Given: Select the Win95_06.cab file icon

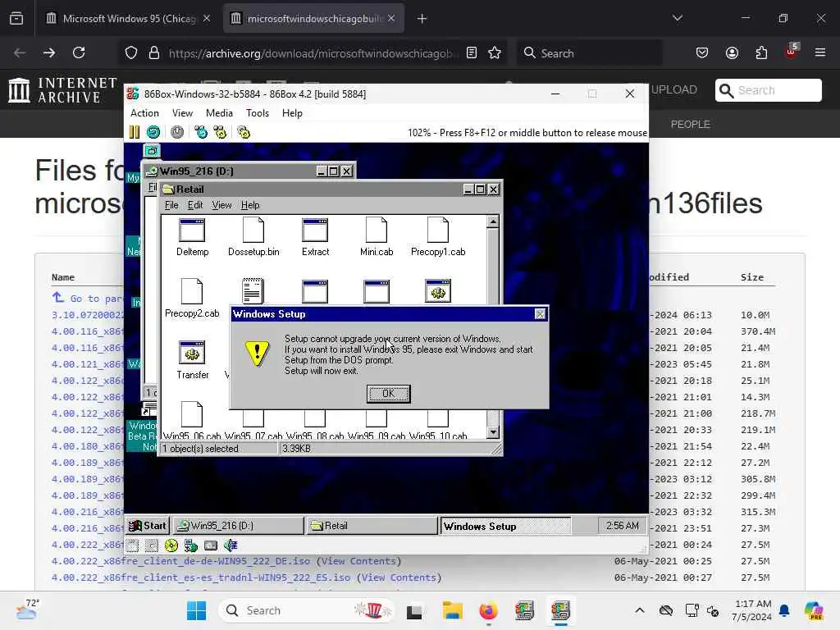Looking at the screenshot, I should point(192,421).
